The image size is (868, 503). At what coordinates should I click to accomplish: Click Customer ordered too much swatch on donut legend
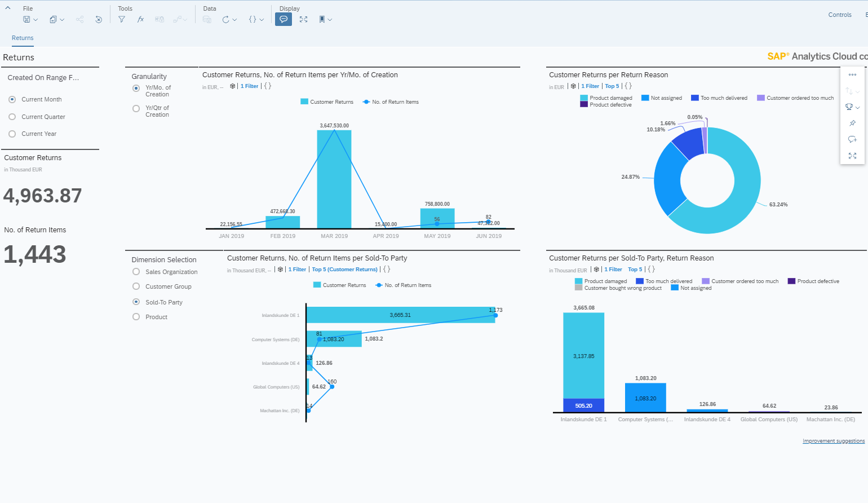[x=761, y=98]
